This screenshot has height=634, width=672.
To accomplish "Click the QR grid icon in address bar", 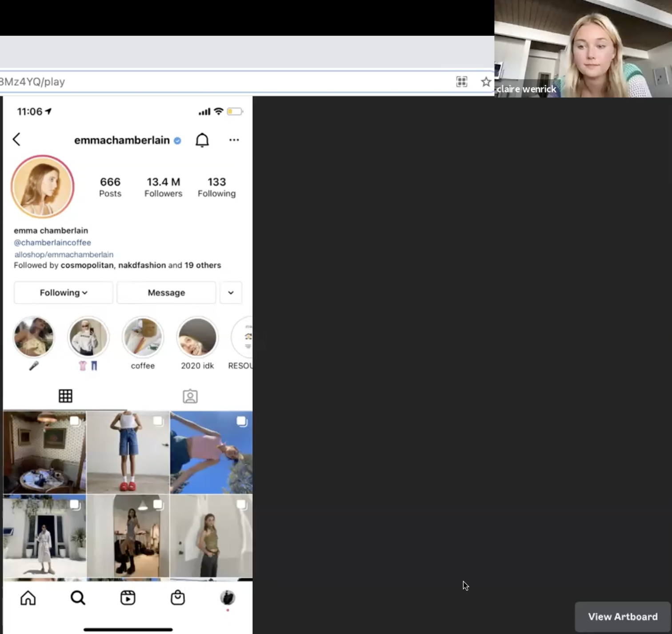I will pos(462,82).
